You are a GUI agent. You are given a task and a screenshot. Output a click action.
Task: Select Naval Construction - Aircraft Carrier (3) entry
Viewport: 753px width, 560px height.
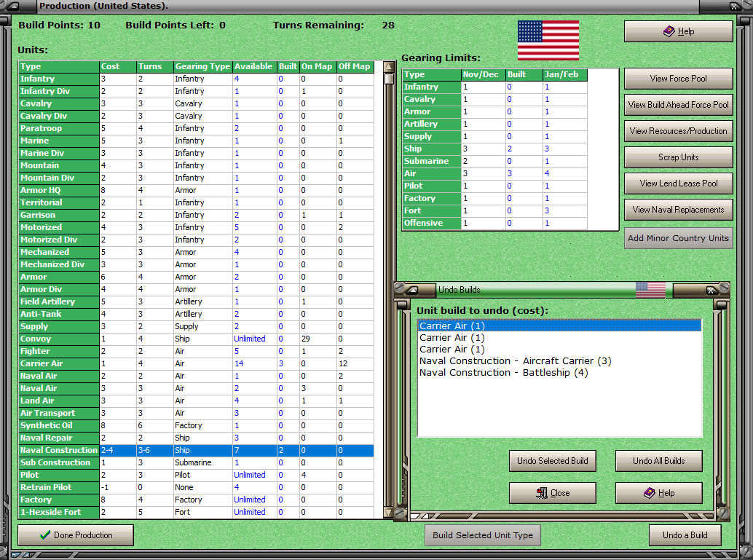click(559, 361)
